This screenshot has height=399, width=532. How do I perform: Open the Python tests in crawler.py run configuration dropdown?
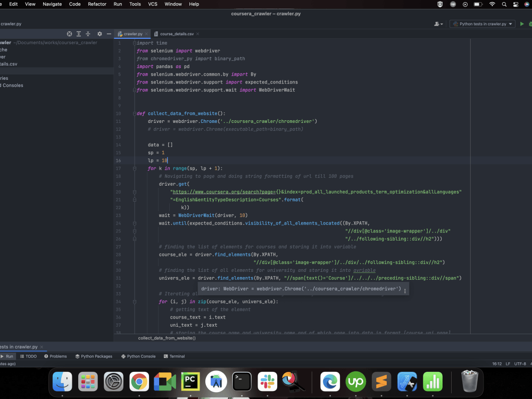(x=482, y=24)
